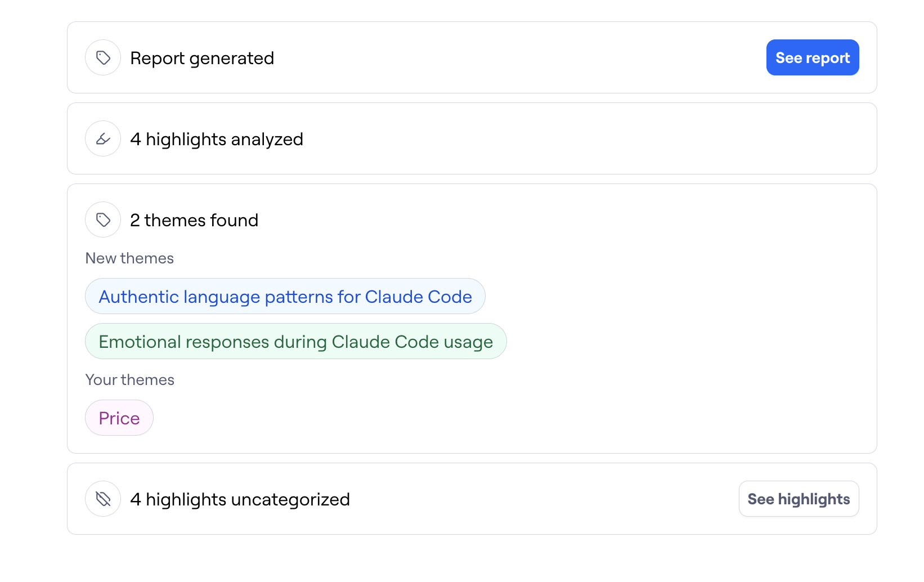Click the crossed-out tag icon for uncategorized highlights
The width and height of the screenshot is (924, 582).
[103, 499]
